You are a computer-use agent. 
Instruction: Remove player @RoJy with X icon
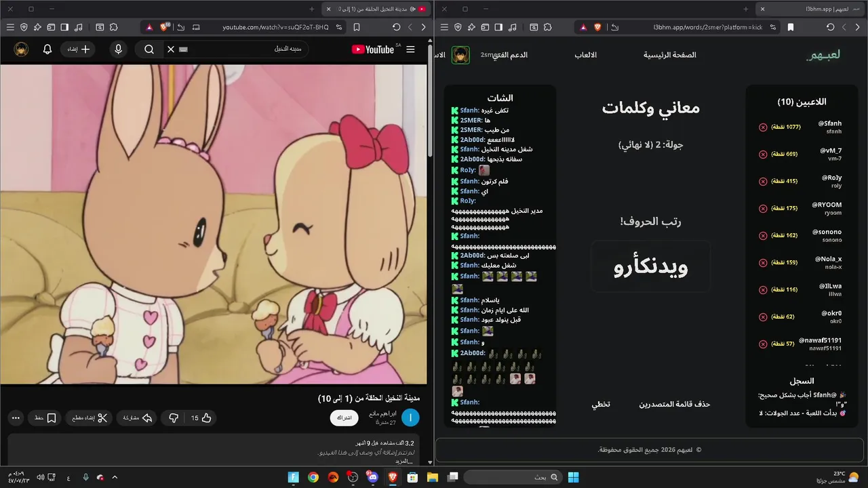(763, 181)
